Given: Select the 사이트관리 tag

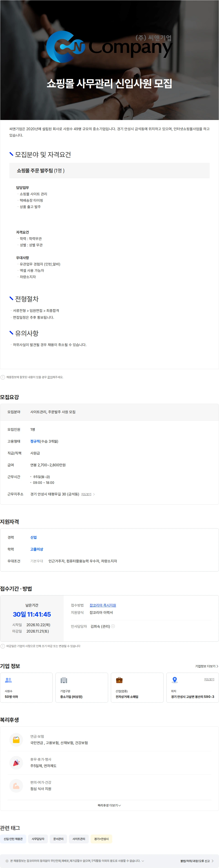Looking at the screenshot, I should tap(79, 839).
